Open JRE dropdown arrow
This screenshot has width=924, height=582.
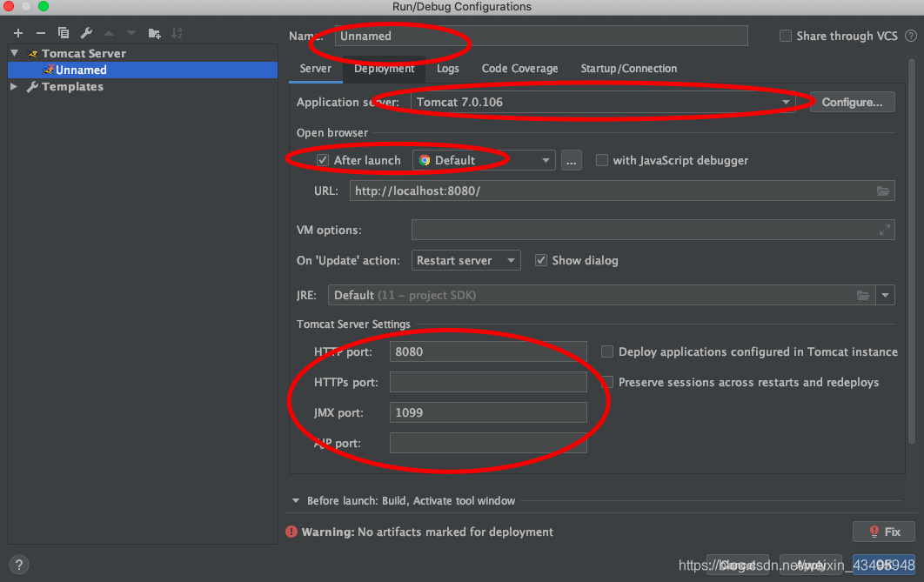pos(885,295)
